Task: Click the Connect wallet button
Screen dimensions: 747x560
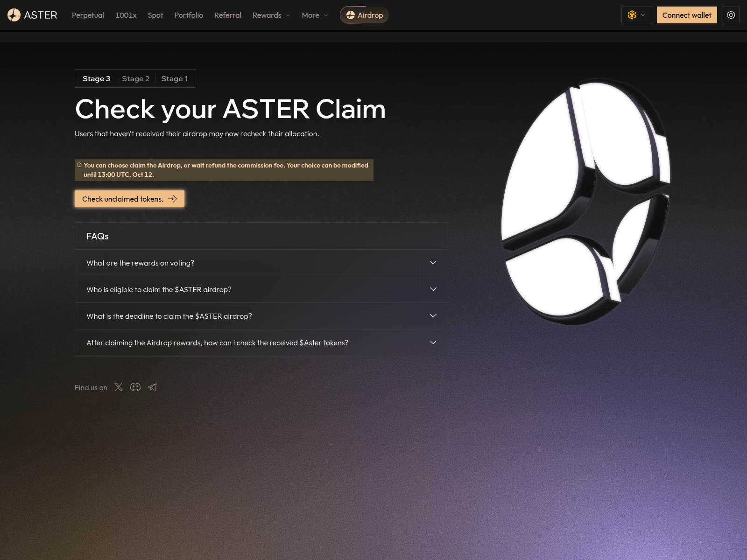Action: (x=687, y=15)
